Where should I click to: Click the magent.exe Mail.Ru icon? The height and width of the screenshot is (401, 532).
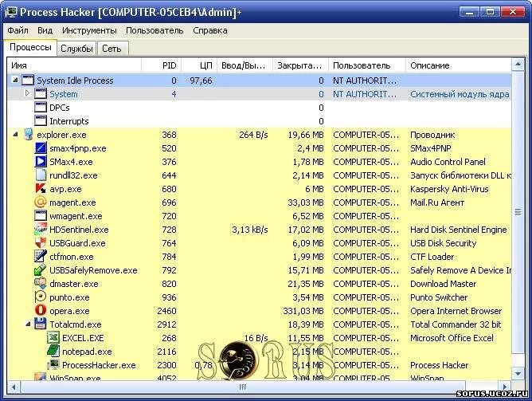pos(41,202)
